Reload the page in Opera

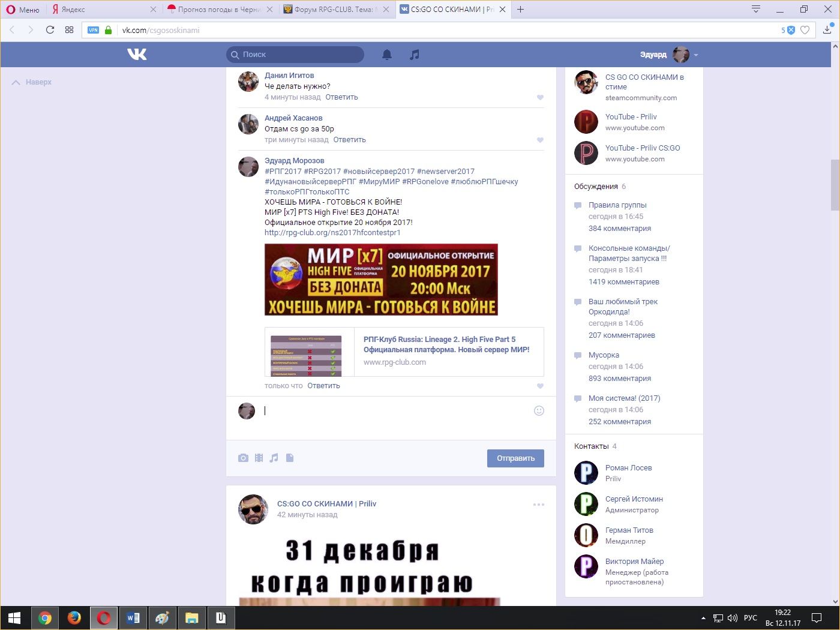[50, 30]
